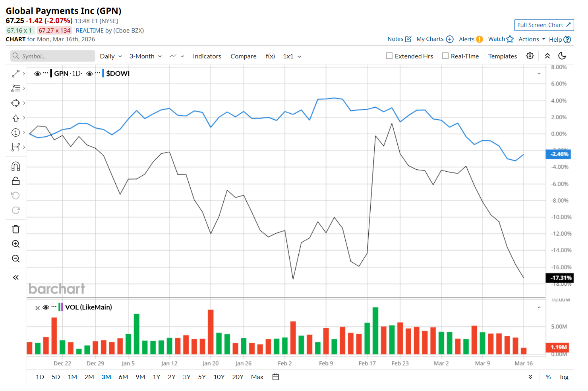Viewport: 588px width, 391px height.
Task: Hide the GPN price series
Action: tap(37, 74)
